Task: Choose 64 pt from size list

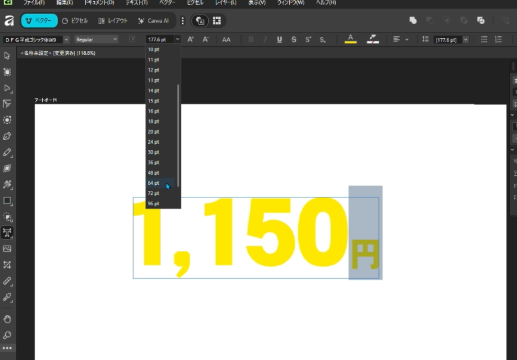Action: (x=160, y=183)
